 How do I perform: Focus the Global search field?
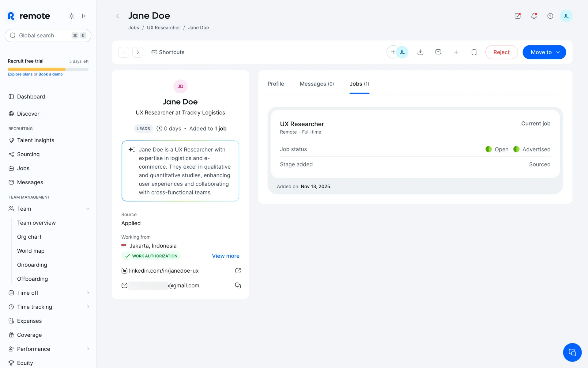(x=43, y=36)
